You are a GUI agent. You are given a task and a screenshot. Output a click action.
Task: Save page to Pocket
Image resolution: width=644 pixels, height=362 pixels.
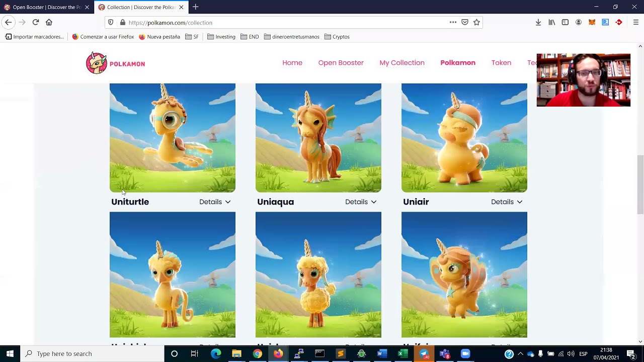tap(465, 22)
